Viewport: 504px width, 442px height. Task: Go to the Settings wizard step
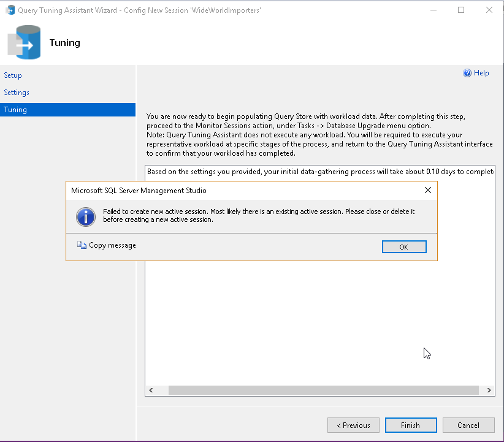click(17, 93)
